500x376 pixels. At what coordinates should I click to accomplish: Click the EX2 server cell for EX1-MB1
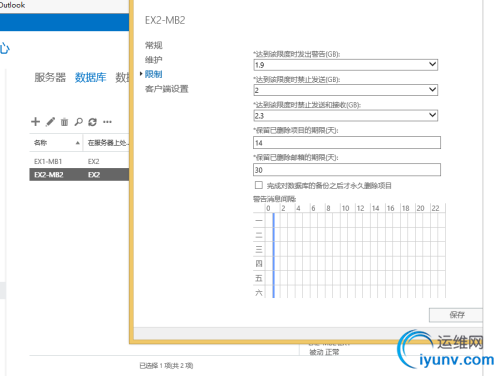[94, 162]
